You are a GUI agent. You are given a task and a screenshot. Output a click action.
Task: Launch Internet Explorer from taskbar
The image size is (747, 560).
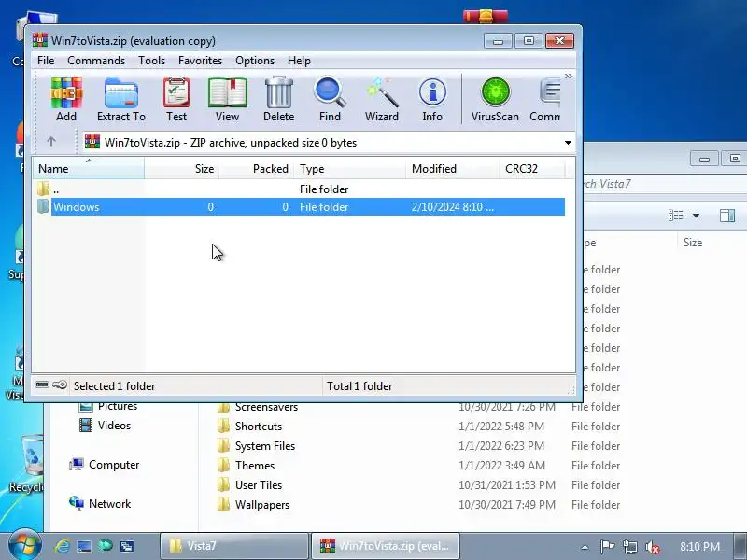tap(63, 546)
